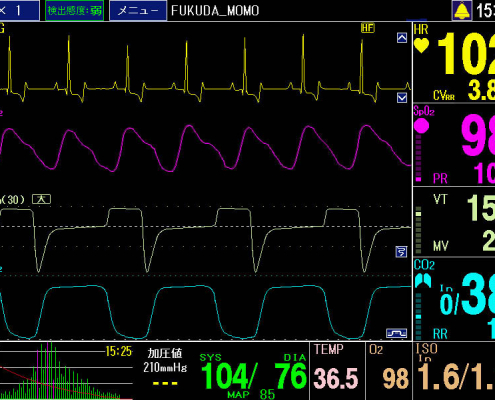Select the MAP value 85
Screen dimensions: 495x400
[267, 394]
